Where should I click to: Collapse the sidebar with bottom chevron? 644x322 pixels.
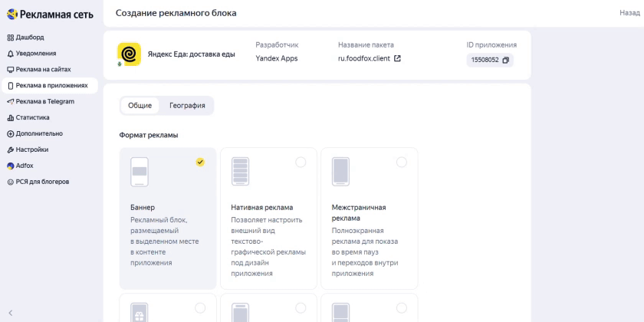point(10,312)
